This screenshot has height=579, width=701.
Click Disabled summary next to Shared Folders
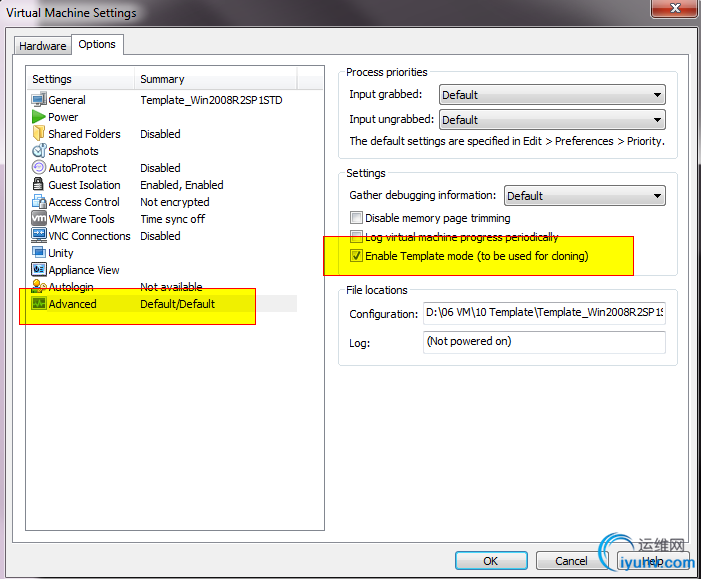(160, 134)
